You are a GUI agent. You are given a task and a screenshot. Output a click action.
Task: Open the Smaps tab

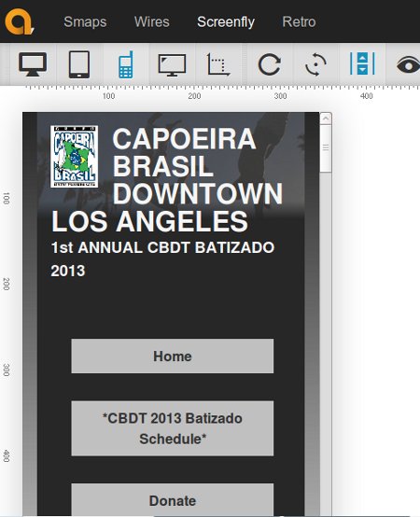tap(85, 22)
